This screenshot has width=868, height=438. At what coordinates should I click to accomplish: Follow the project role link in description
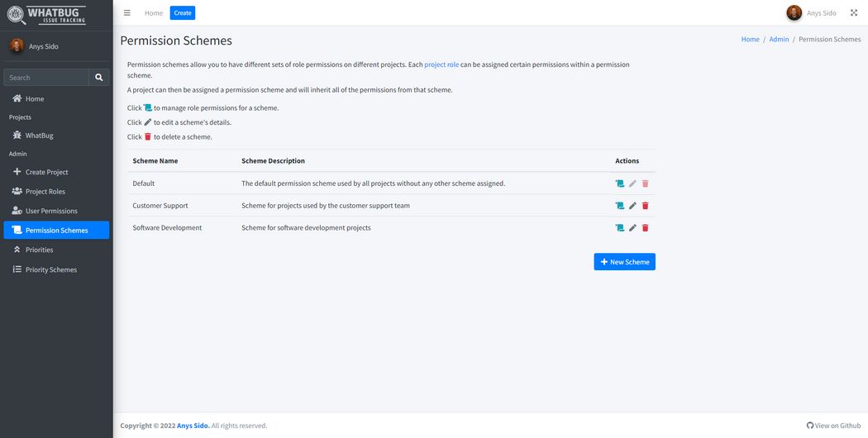click(x=441, y=64)
